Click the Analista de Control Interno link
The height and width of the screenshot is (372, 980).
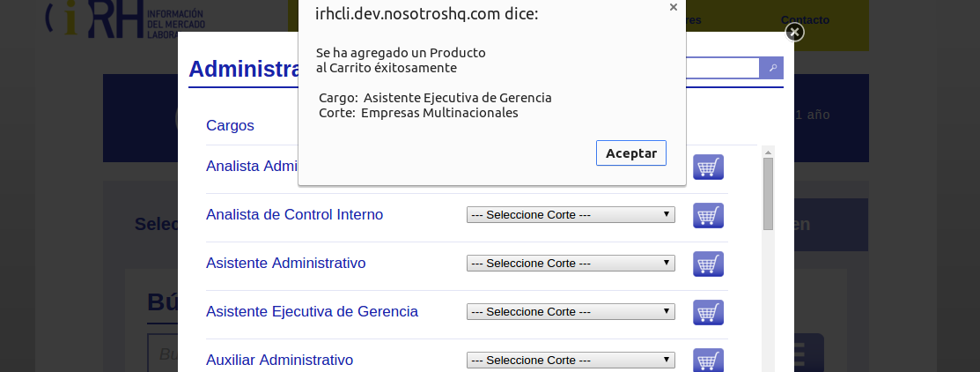pos(294,214)
